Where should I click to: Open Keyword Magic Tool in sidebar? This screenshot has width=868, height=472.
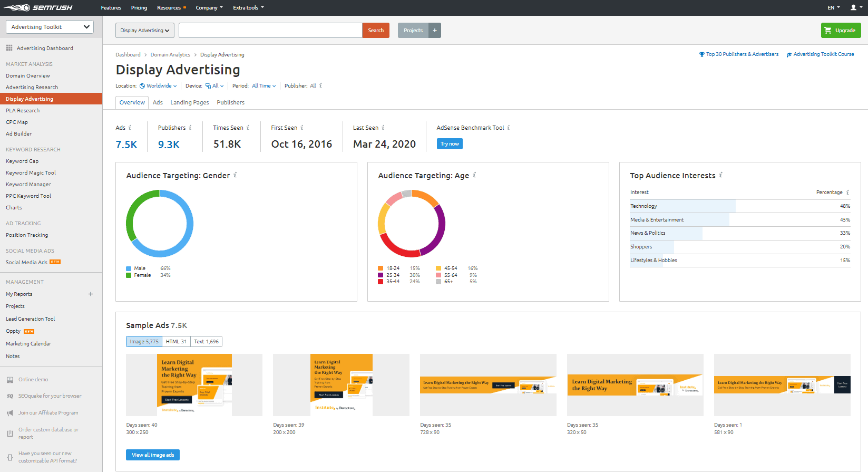31,173
